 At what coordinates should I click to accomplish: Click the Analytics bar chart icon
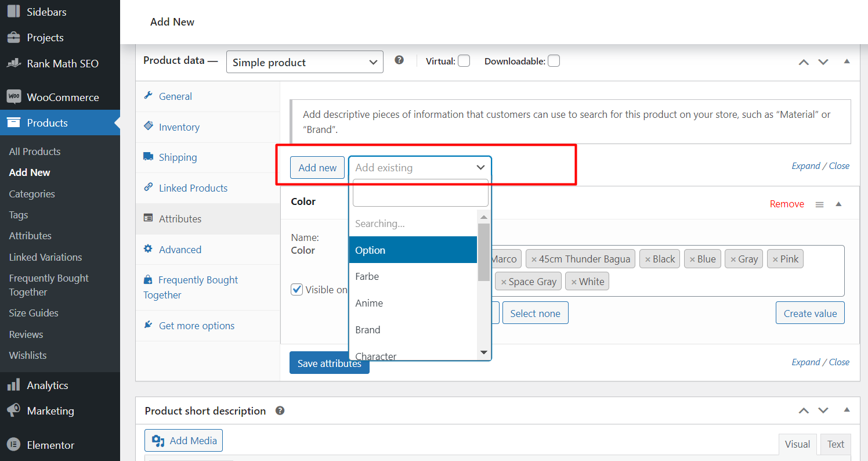coord(14,385)
